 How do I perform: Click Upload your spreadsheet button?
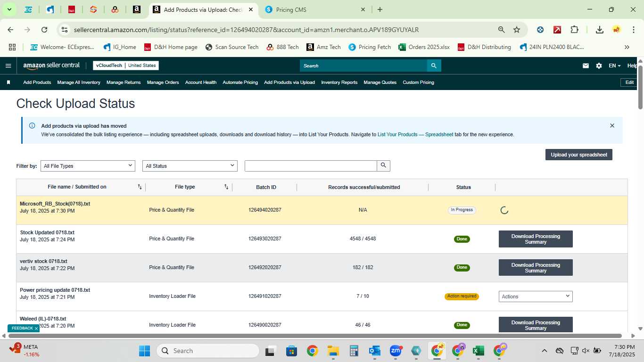(579, 155)
